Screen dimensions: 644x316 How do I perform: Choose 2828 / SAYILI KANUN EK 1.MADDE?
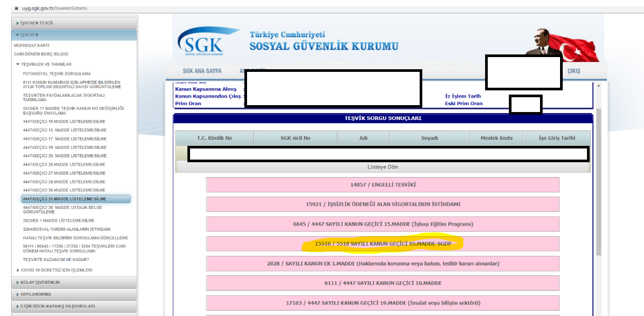point(383,263)
